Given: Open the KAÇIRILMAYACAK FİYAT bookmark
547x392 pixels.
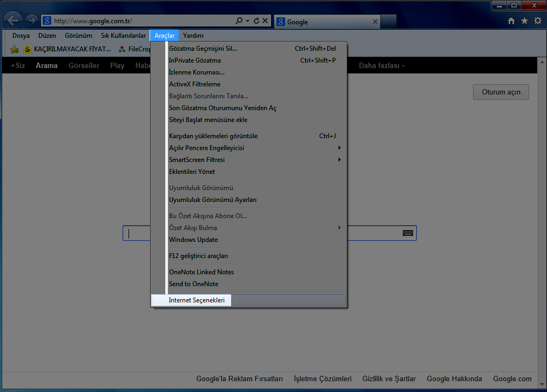Looking at the screenshot, I should coord(67,49).
